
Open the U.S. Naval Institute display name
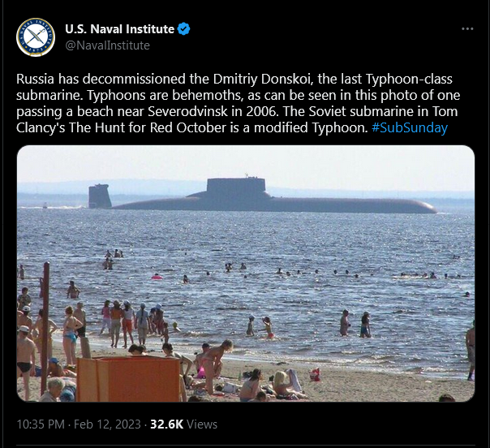pyautogui.click(x=120, y=28)
